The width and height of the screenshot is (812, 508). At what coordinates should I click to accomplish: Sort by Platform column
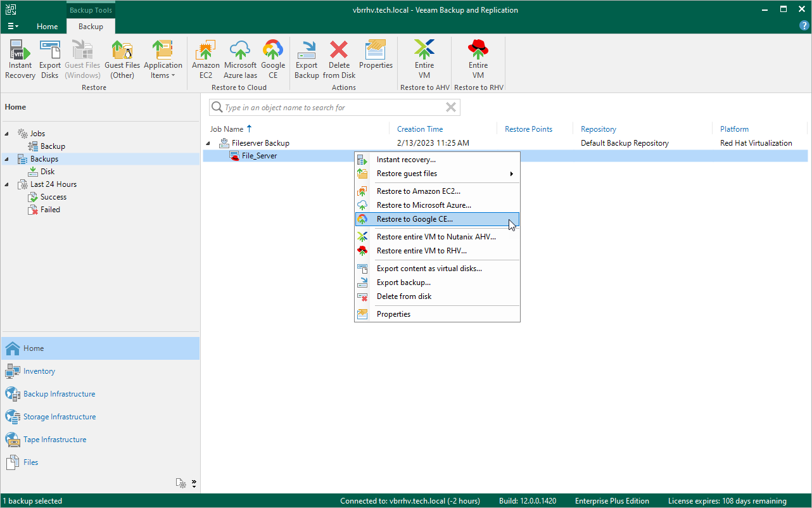click(734, 129)
